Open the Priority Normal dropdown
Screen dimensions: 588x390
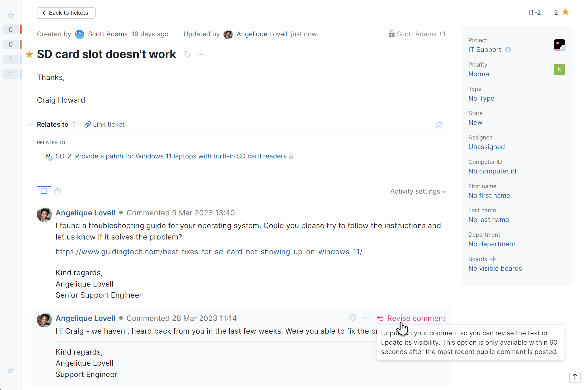(x=479, y=74)
